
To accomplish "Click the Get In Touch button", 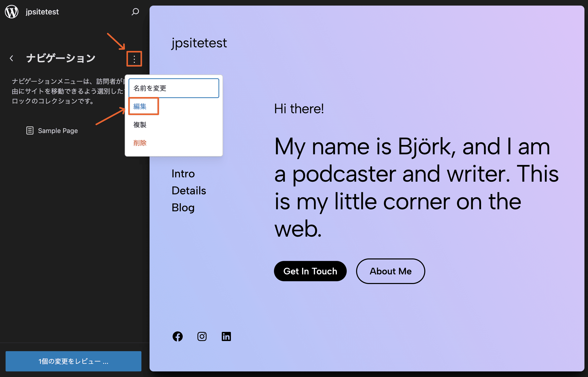I will pyautogui.click(x=311, y=271).
